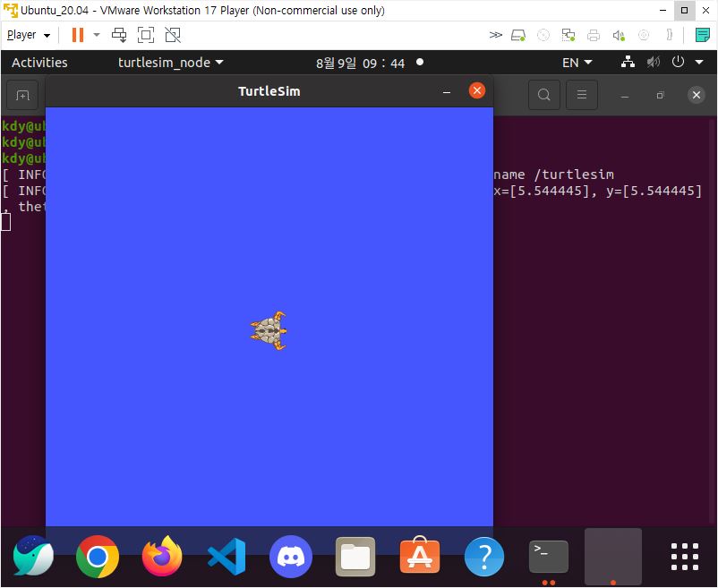
Task: Enter VMware full screen mode
Action: [146, 35]
